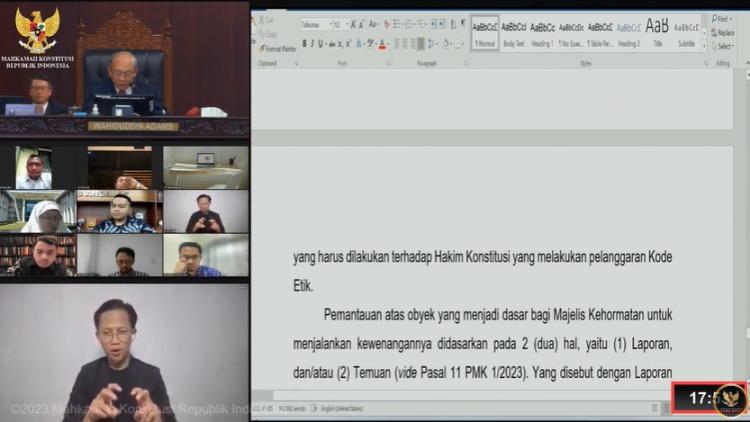Click the Text Effects icon
Viewport: 750px width, 422px height.
coord(360,44)
